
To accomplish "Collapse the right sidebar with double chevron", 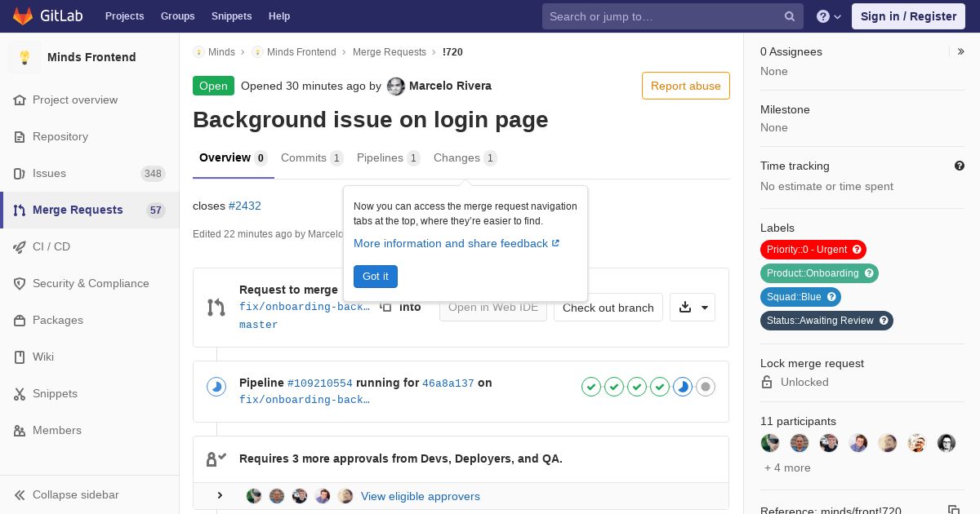I will point(961,51).
